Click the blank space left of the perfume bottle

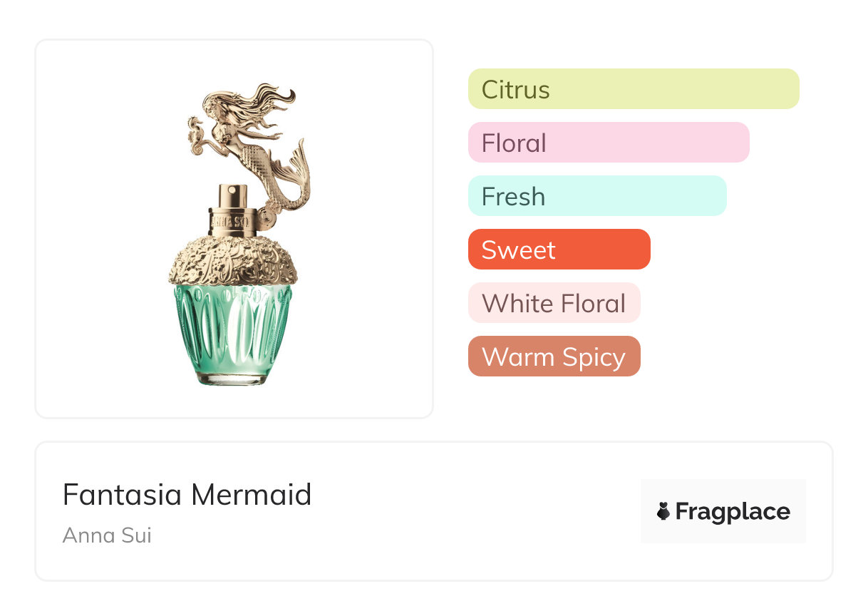(100, 228)
